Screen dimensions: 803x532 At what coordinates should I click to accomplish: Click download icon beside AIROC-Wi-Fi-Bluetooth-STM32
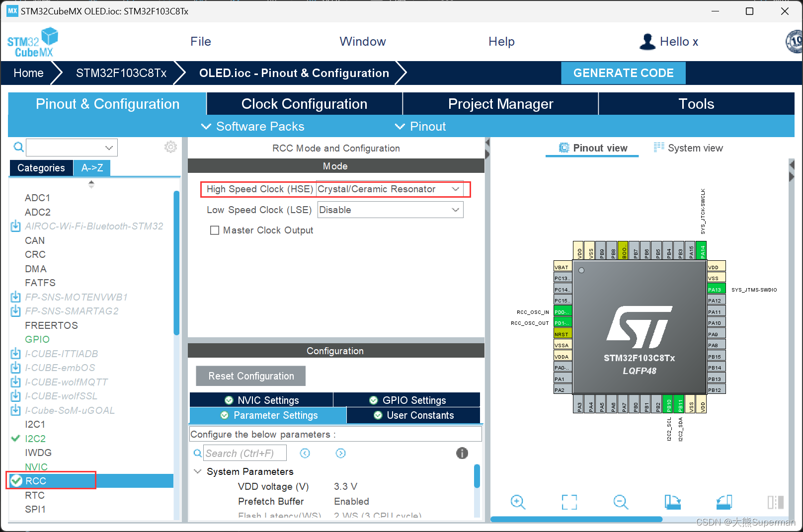click(16, 226)
